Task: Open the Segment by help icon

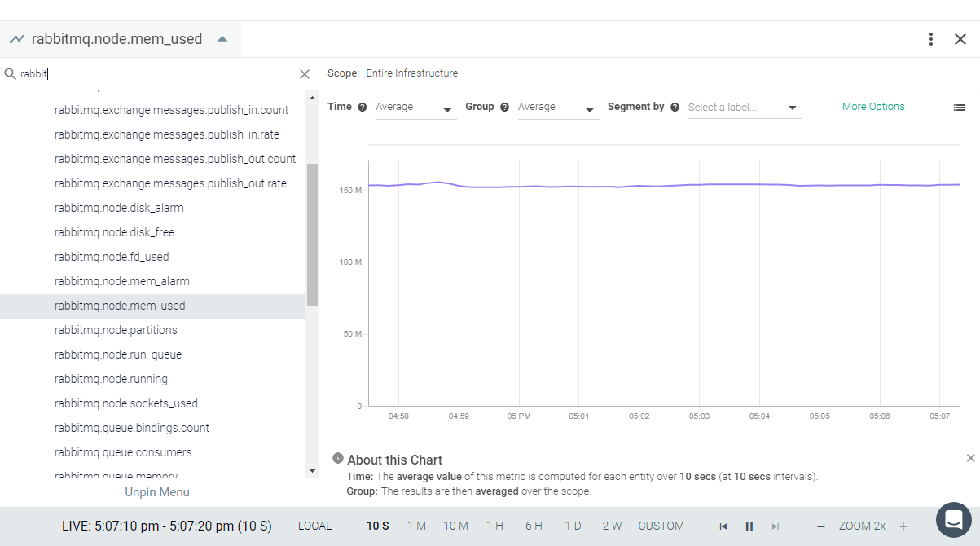Action: click(x=675, y=107)
